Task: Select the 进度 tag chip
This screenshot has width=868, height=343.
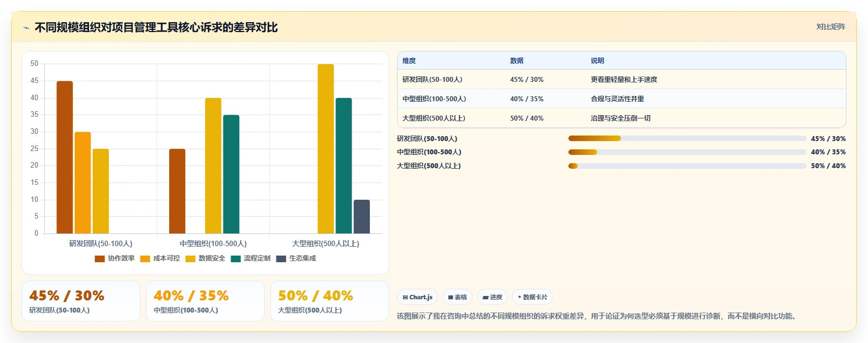Action: click(492, 297)
